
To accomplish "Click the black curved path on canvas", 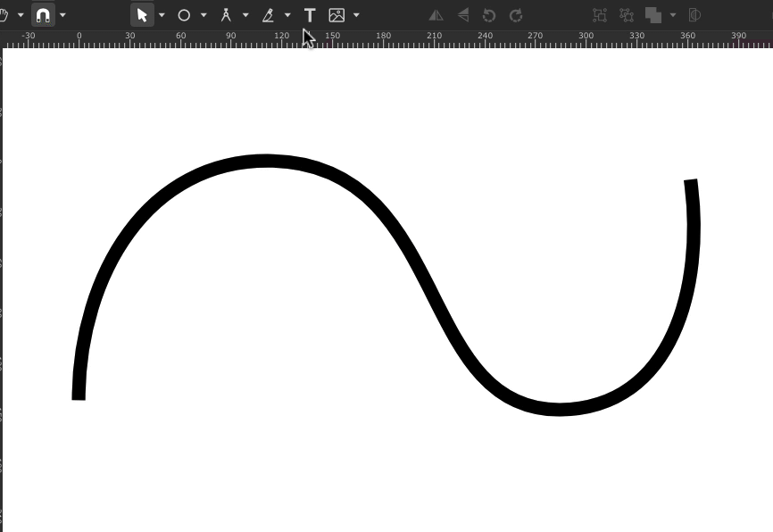I will click(265, 161).
